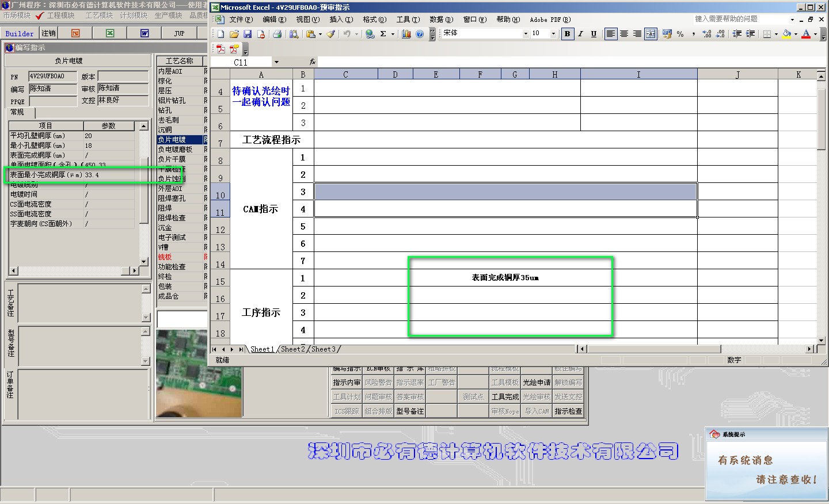Open the font size dropdown showing 10
This screenshot has height=504, width=829.
pyautogui.click(x=554, y=34)
